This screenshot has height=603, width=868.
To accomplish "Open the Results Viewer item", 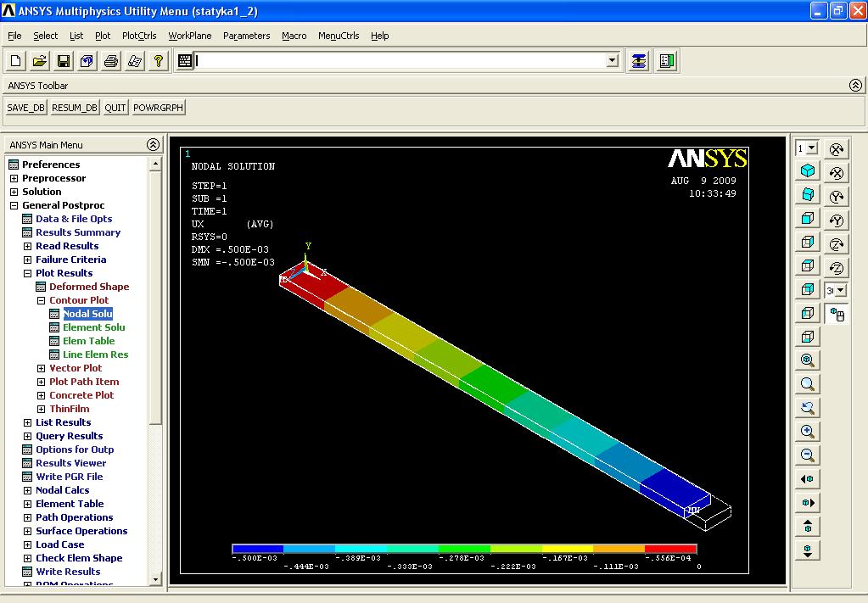I will click(x=71, y=463).
